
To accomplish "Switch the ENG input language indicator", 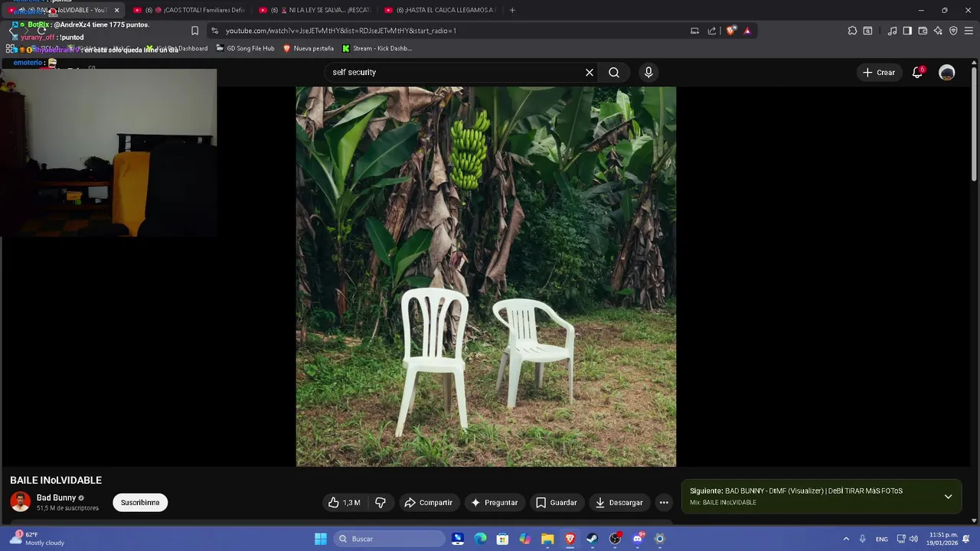I will [882, 539].
